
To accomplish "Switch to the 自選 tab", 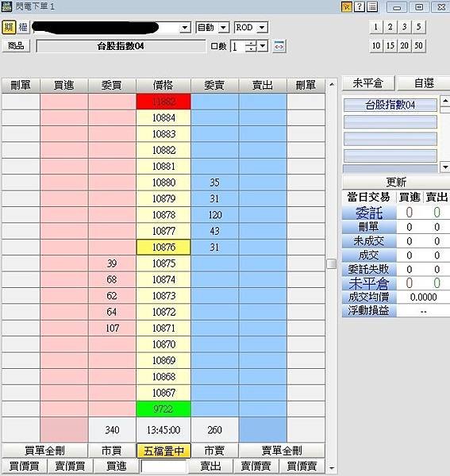I will [424, 83].
